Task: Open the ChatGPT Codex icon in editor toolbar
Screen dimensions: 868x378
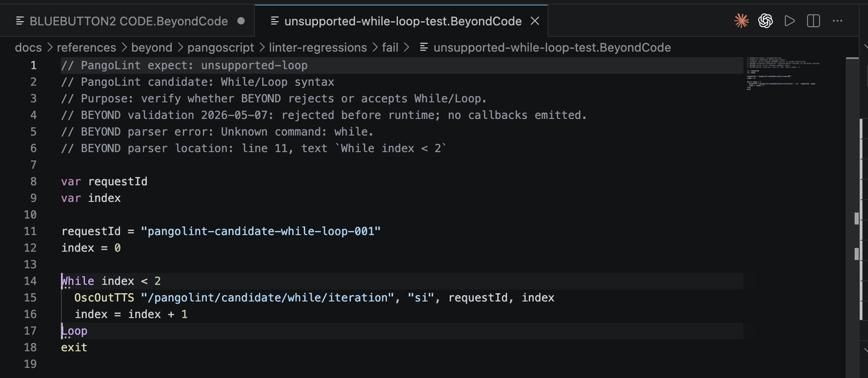Action: [x=766, y=21]
